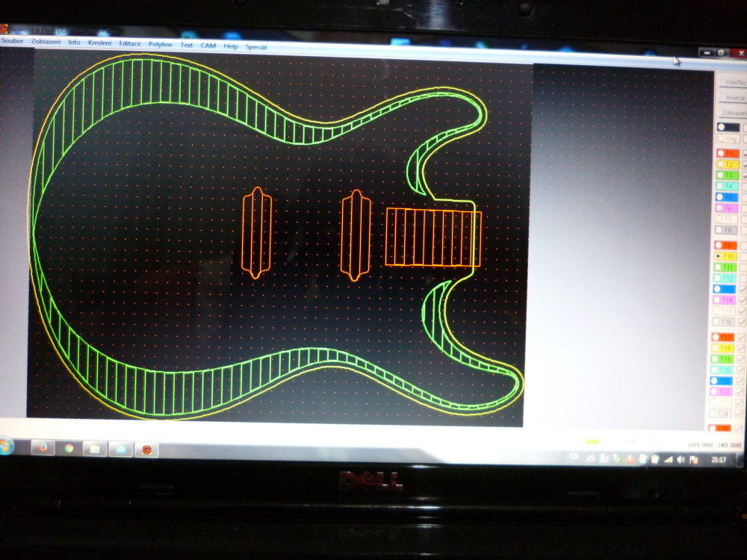The width and height of the screenshot is (747, 560).
Task: Open the Polyline menu
Action: (x=160, y=44)
